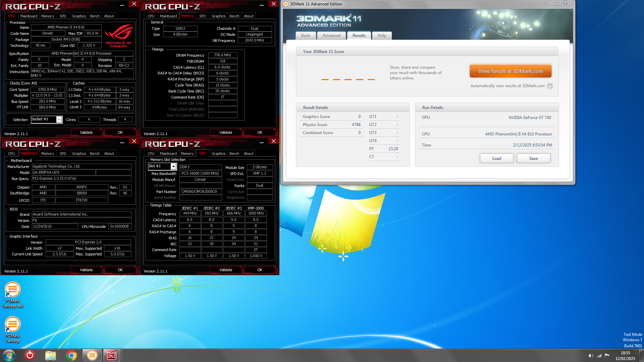Open About tab in Mainboard window
The width and height of the screenshot is (644, 362).
coord(109,154)
